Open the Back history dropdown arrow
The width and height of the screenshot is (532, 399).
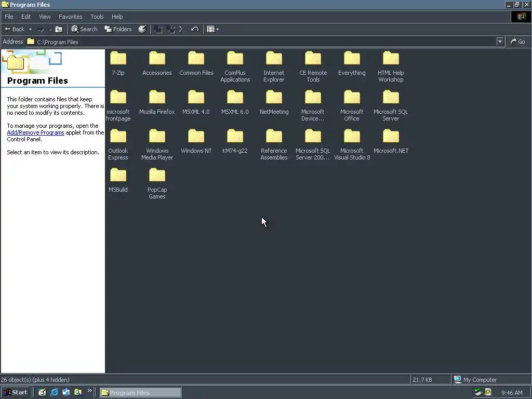[30, 29]
